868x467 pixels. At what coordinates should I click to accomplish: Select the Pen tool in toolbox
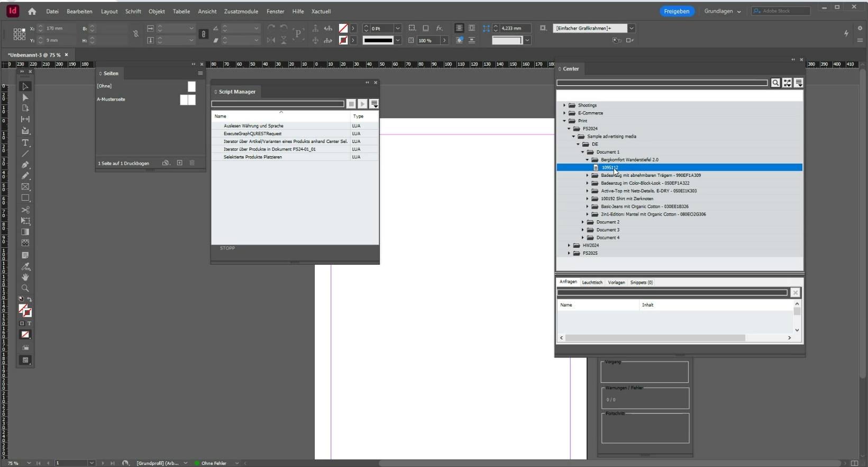pyautogui.click(x=25, y=165)
